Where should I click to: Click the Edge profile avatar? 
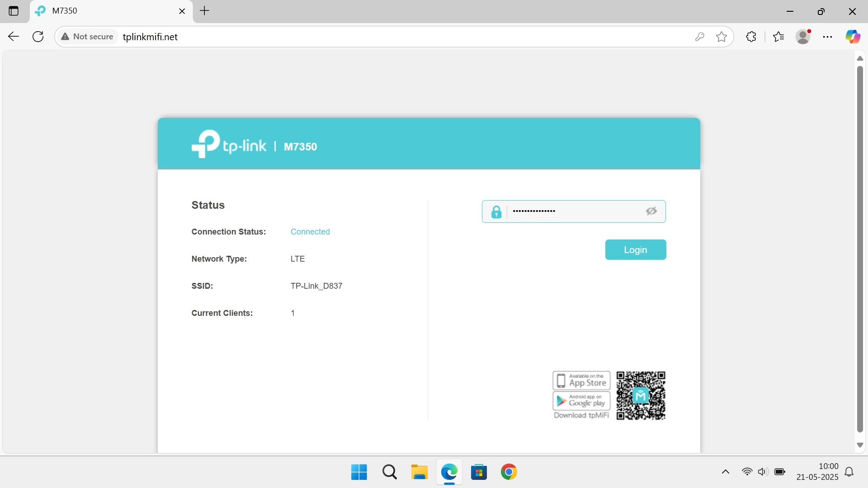click(x=803, y=37)
